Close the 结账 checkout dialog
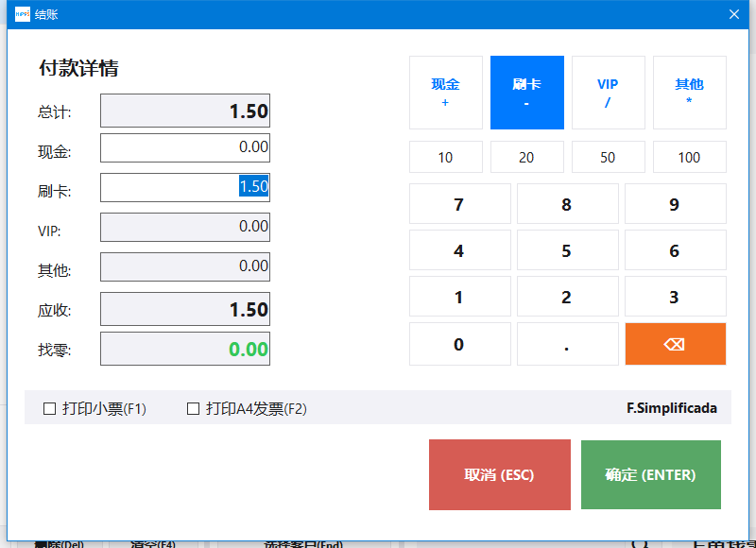This screenshot has width=756, height=548. (x=734, y=14)
